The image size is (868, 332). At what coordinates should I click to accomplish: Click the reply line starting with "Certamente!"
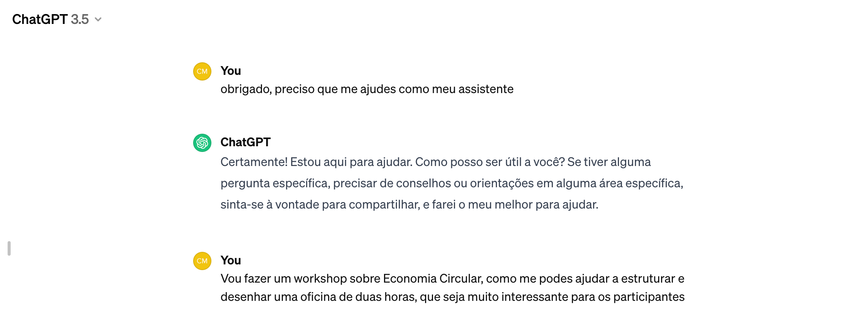[436, 162]
